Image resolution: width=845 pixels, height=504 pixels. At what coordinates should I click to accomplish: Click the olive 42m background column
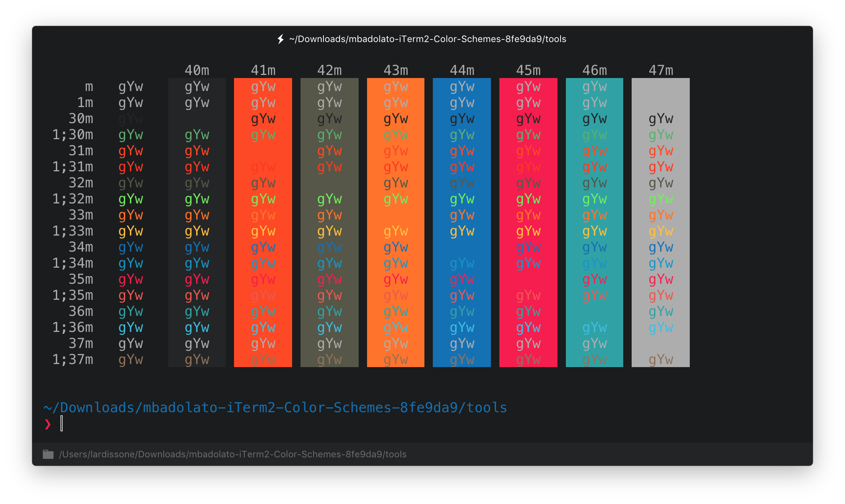pyautogui.click(x=330, y=184)
